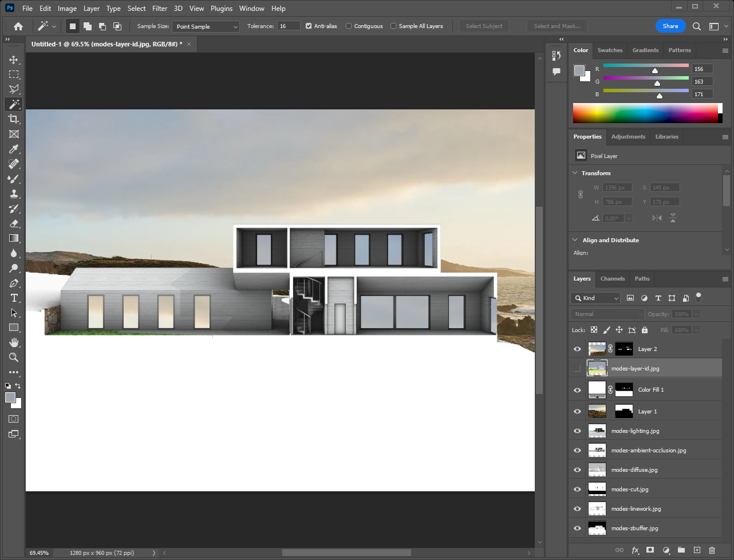Click the Tolerance input field
This screenshot has height=560, width=734.
[x=289, y=26]
